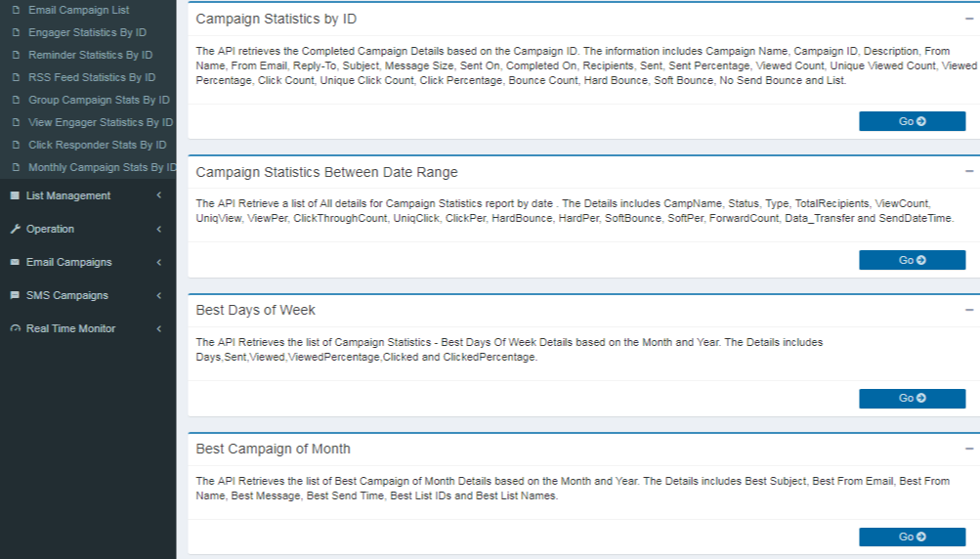Screen dimensions: 980x559
Task: Open Engager Statistics By ID menu item
Action: (87, 32)
